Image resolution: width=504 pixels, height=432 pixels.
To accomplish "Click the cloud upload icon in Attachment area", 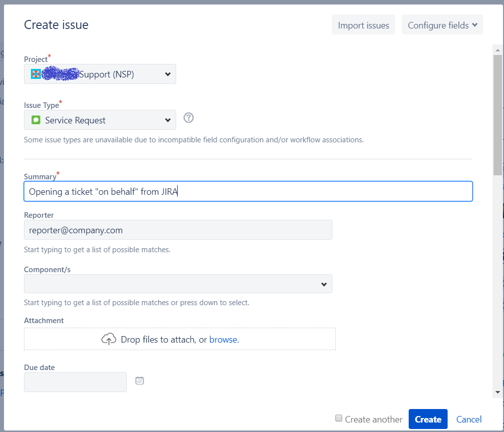I will 109,339.
